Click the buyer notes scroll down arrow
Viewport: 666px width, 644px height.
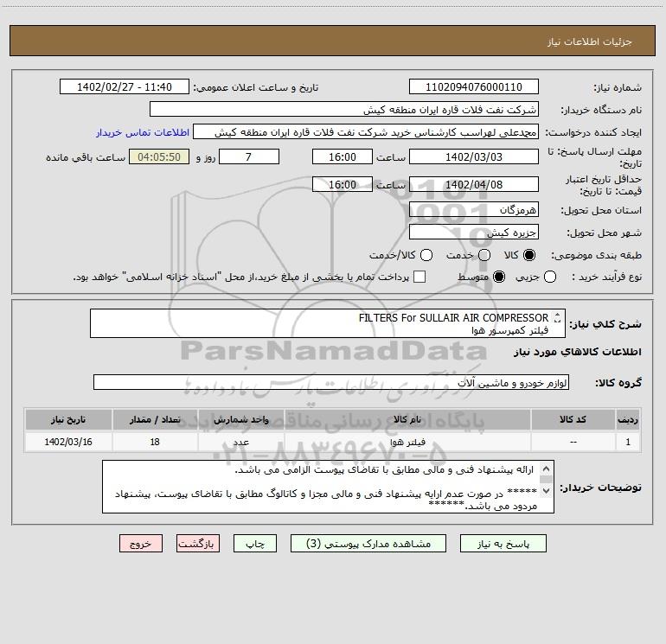(x=546, y=490)
